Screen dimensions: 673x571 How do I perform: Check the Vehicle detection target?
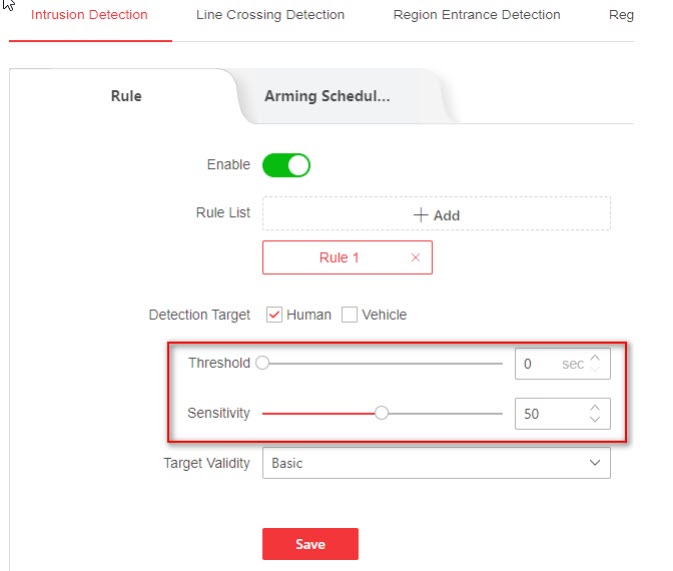[350, 315]
